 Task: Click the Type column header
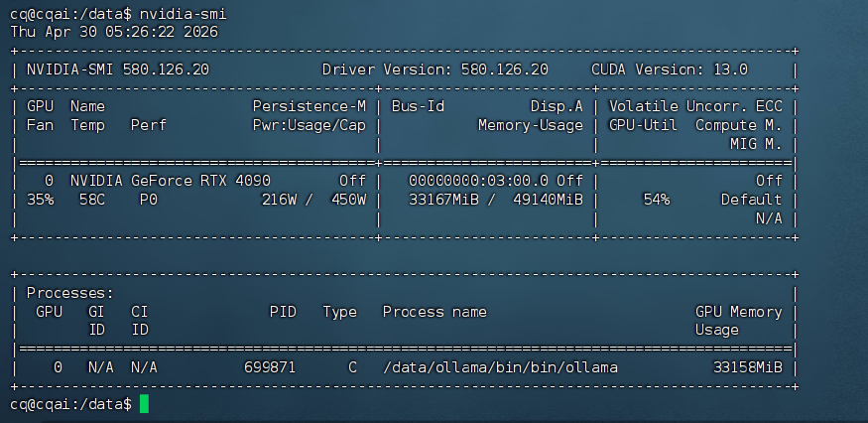click(x=340, y=312)
